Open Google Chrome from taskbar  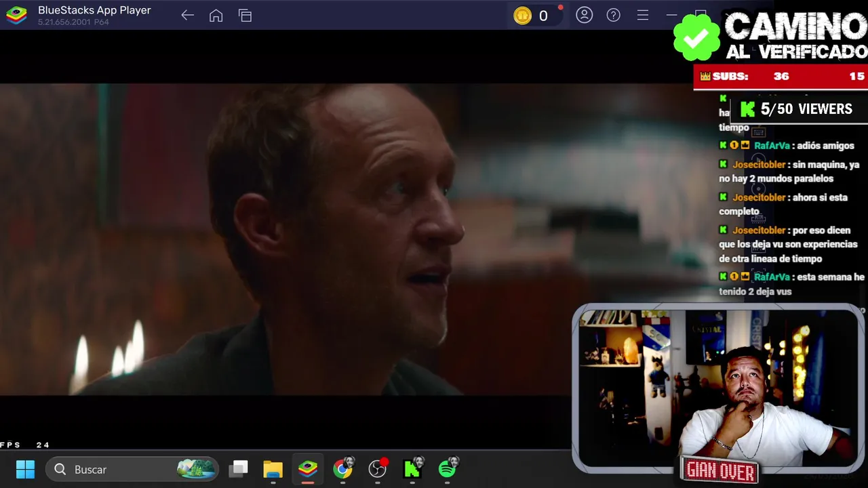coord(343,468)
